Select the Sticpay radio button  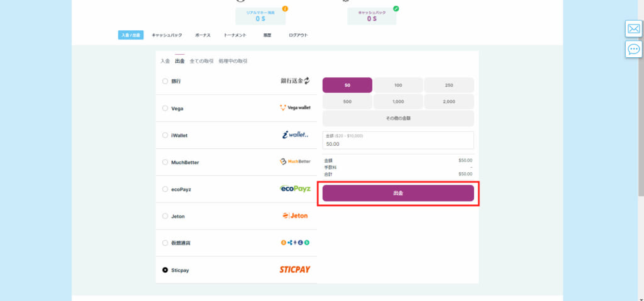165,270
